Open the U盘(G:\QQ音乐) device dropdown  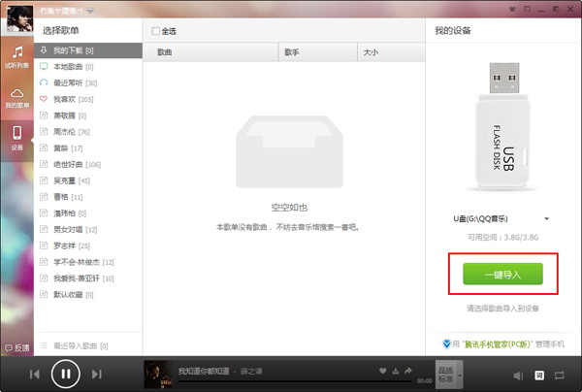501,218
